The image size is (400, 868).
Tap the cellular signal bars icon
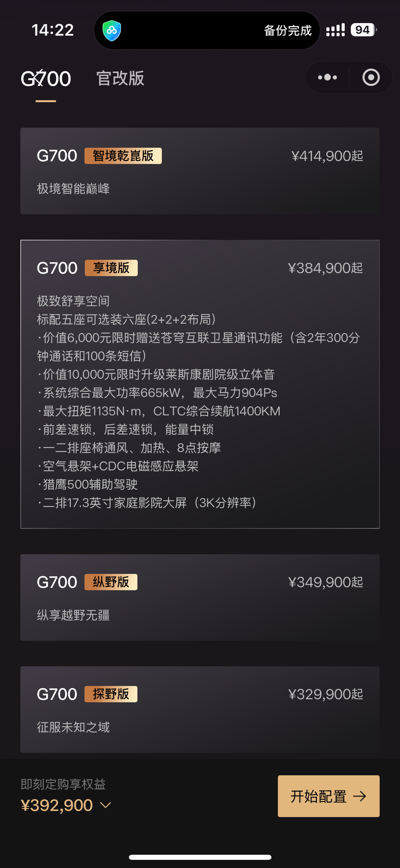335,30
